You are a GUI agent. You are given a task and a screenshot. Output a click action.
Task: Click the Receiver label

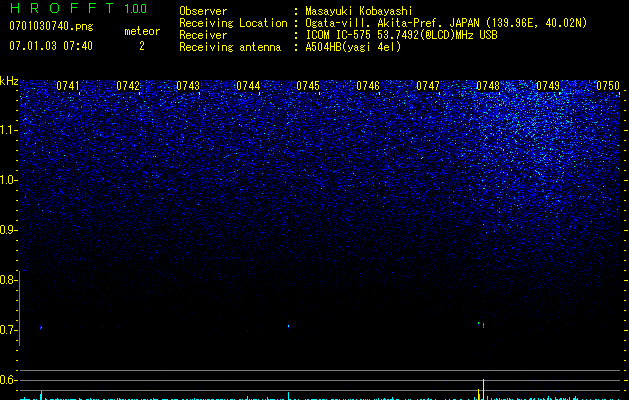pos(203,35)
